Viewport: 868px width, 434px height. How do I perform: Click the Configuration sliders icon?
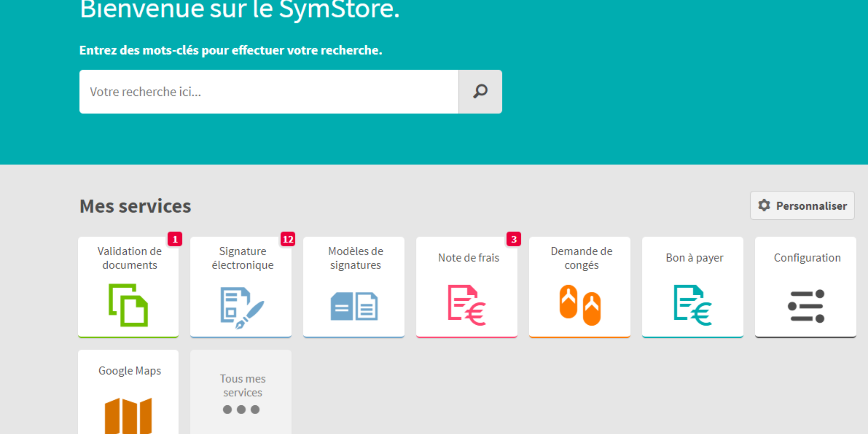806,306
